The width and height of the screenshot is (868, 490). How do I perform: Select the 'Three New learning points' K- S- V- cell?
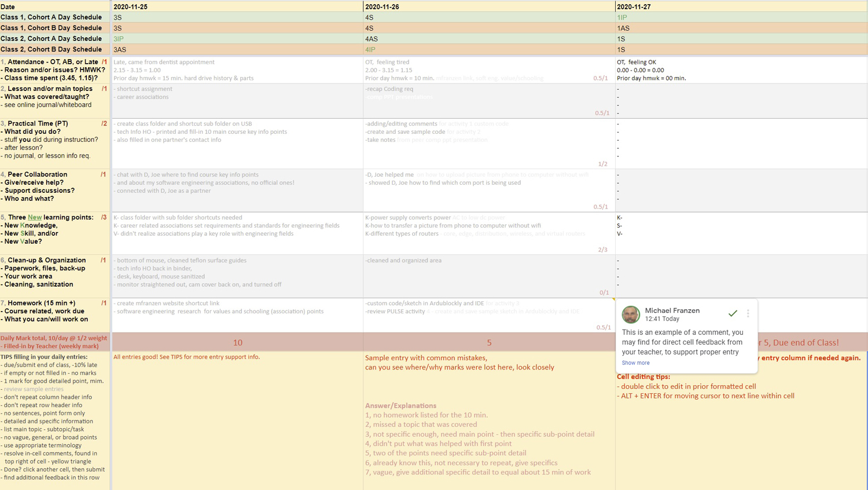click(x=741, y=233)
